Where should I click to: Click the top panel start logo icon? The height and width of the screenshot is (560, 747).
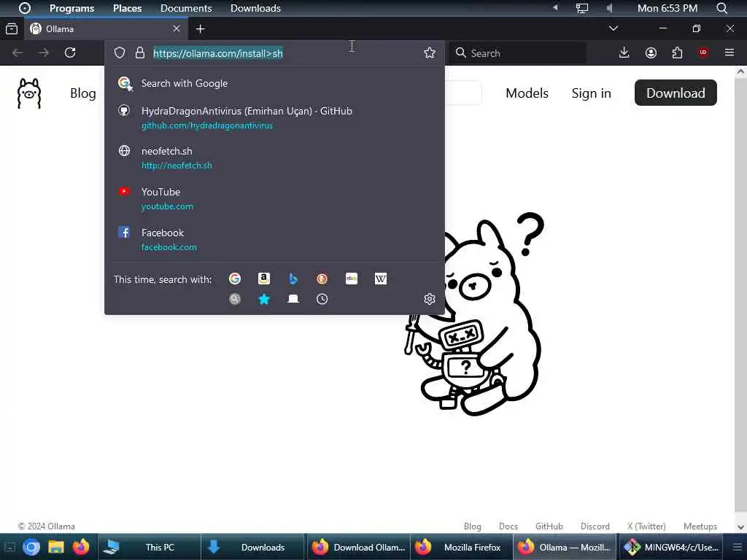[x=25, y=8]
